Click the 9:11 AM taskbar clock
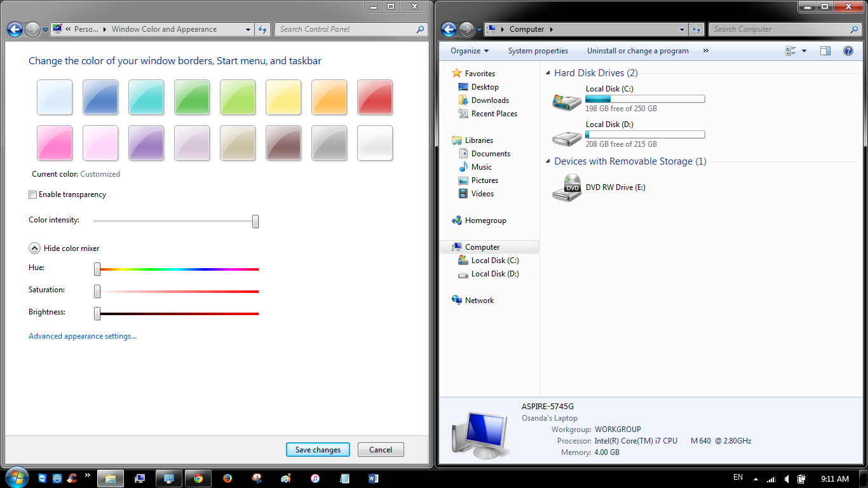Viewport: 868px width, 488px height. point(835,479)
